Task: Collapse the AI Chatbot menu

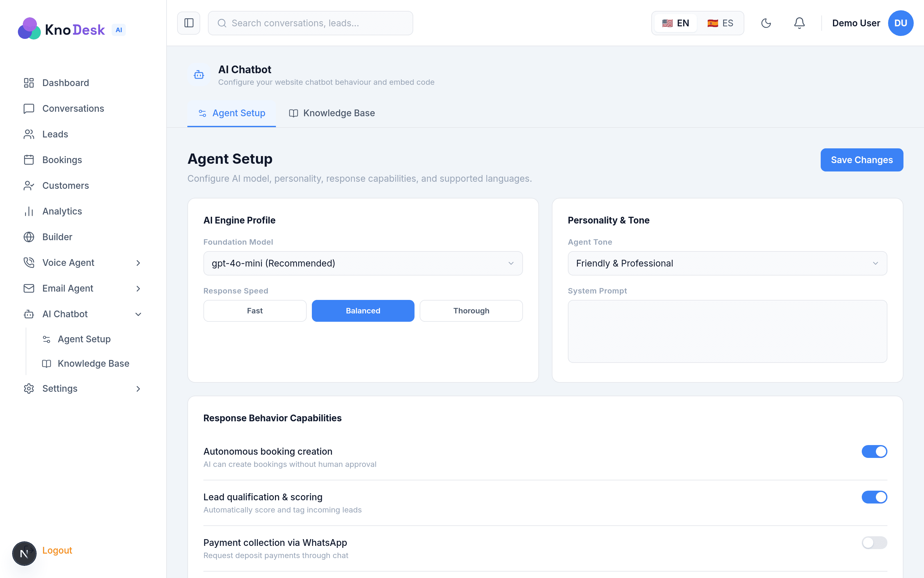Action: 83,314
